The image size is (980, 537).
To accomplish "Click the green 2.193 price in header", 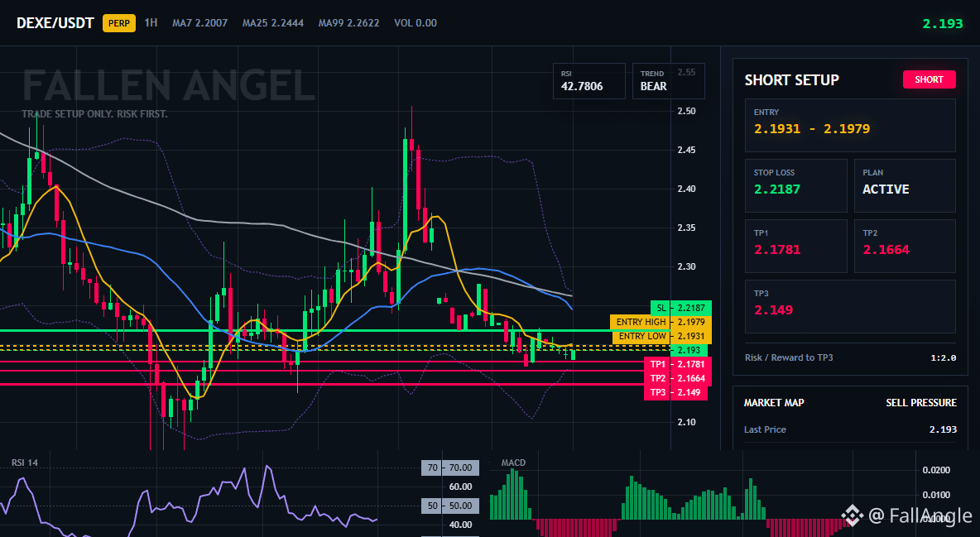I will pos(943,24).
